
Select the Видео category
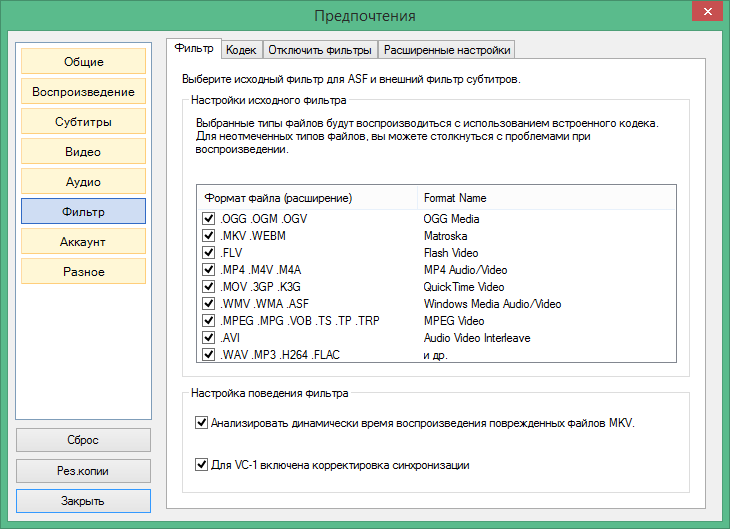click(x=83, y=151)
